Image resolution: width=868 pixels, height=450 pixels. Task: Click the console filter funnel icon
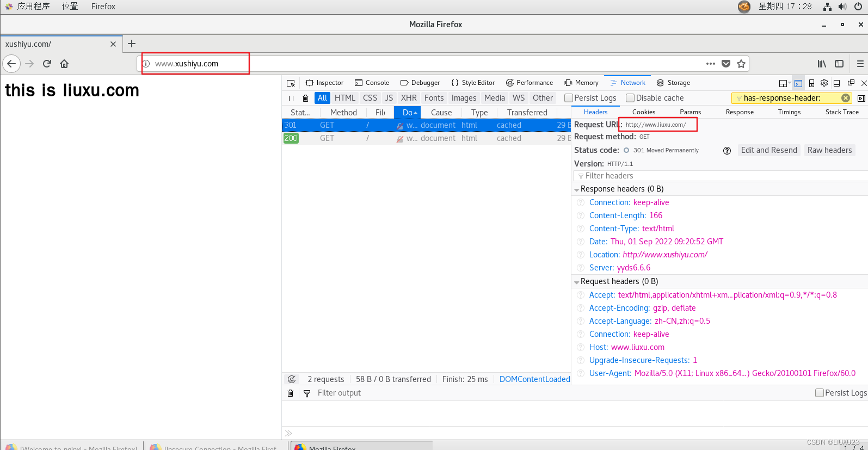(x=307, y=393)
